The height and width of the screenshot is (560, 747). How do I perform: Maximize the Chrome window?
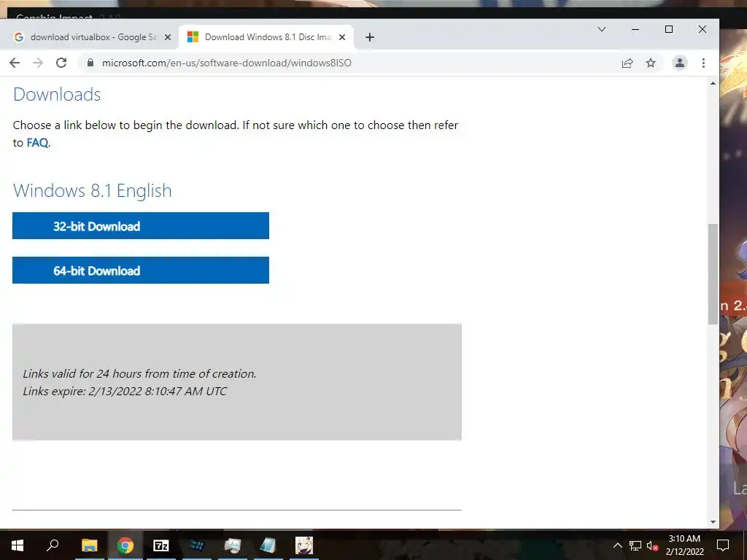(669, 29)
